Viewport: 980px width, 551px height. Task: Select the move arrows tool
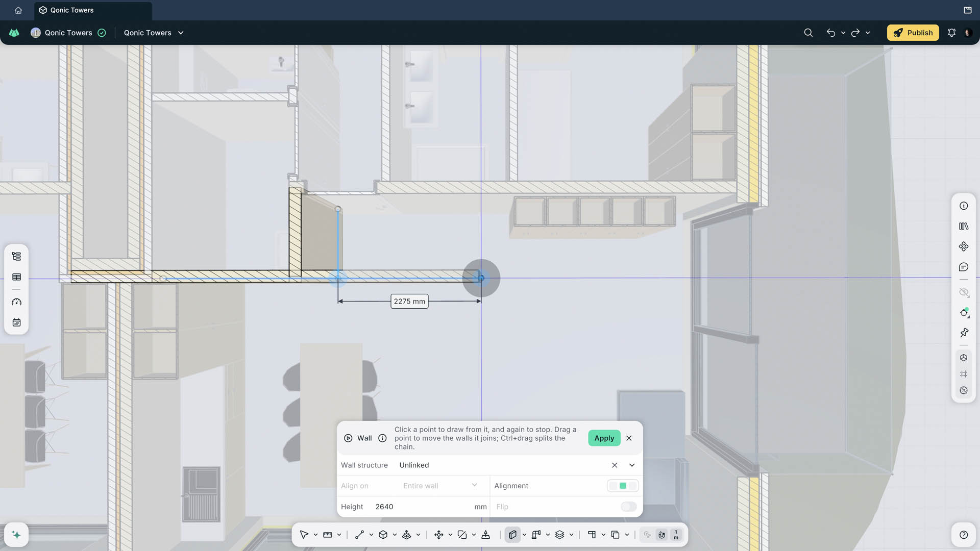click(438, 535)
